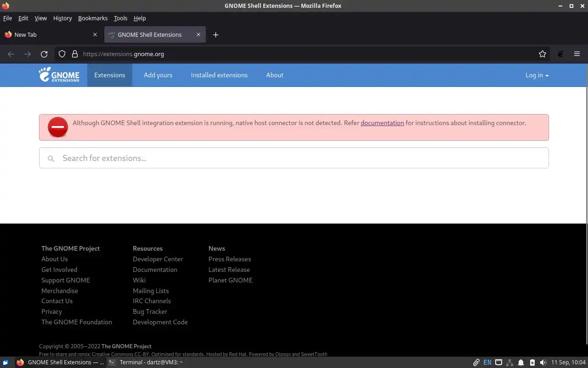Image resolution: width=588 pixels, height=368 pixels.
Task: Switch to the New Tab browser tab
Action: pos(51,34)
